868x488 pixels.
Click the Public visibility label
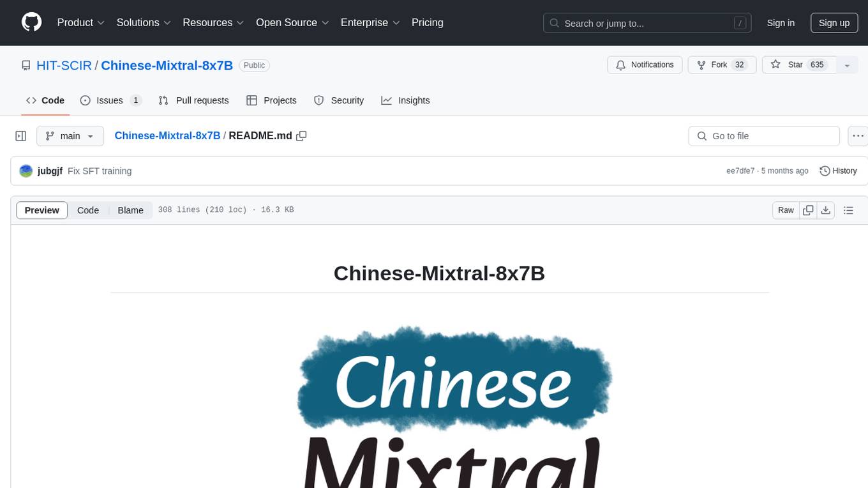(x=254, y=65)
